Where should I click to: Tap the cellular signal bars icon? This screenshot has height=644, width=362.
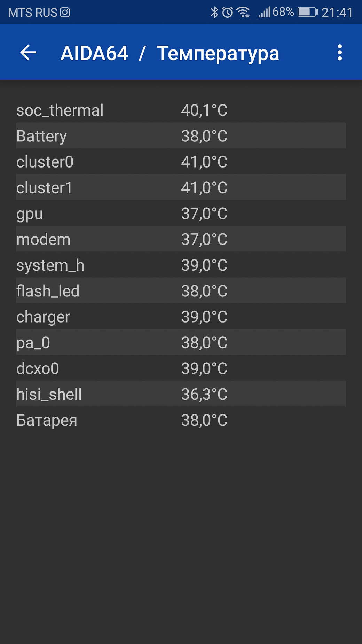tap(264, 13)
